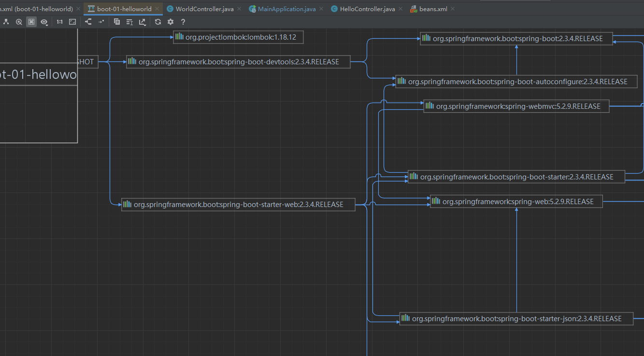Click the show paths/hierarchy diagram icon
Image resolution: width=644 pixels, height=356 pixels.
click(x=6, y=22)
